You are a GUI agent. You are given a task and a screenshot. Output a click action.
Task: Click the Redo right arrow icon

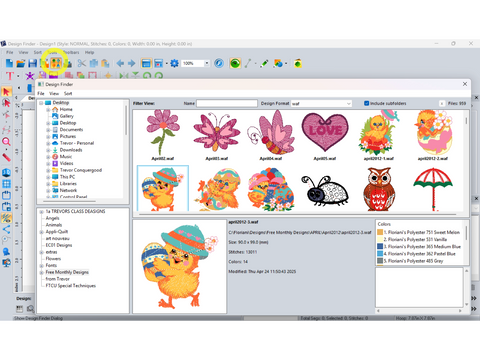(132, 63)
